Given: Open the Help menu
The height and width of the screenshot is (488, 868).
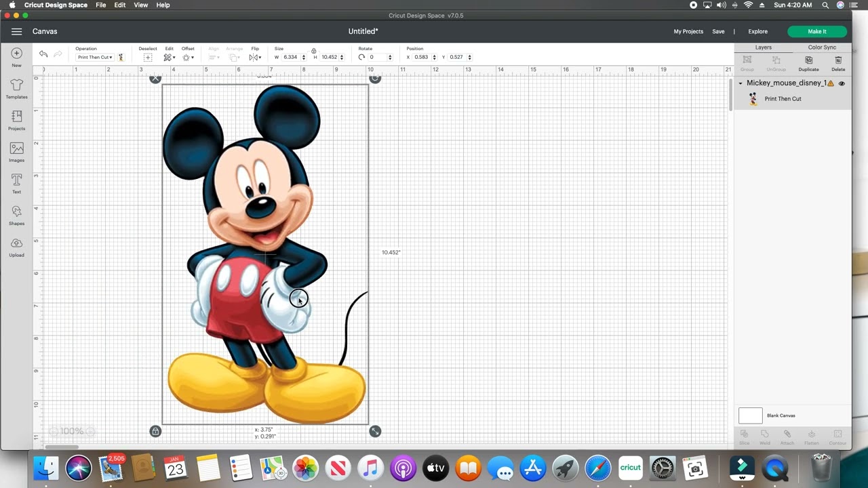Looking at the screenshot, I should click(x=163, y=5).
